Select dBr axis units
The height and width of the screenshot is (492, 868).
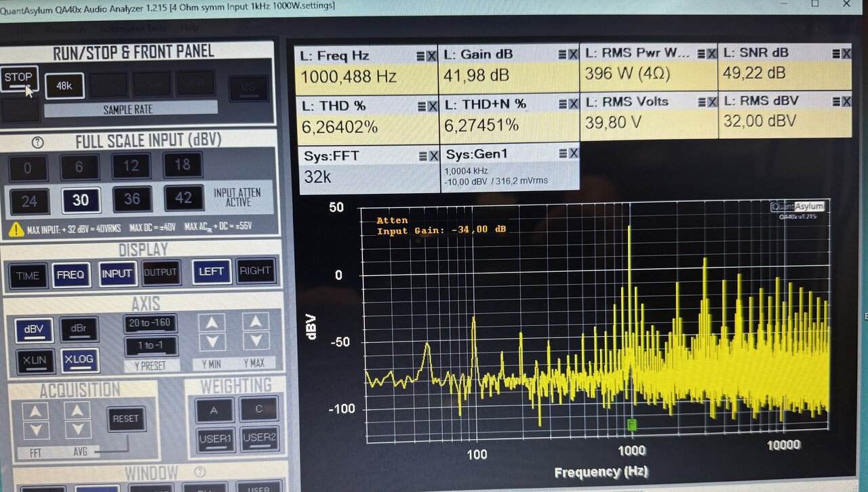79,329
